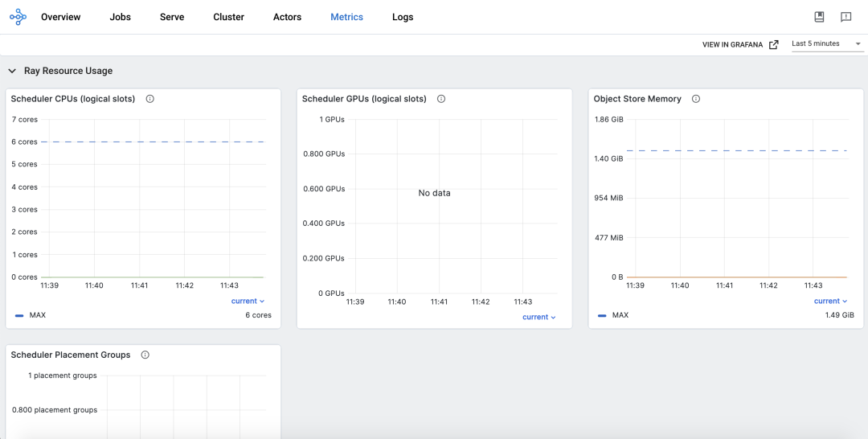Open the Last 5 minutes time range dropdown
Viewport: 868px width, 439px height.
click(x=826, y=44)
